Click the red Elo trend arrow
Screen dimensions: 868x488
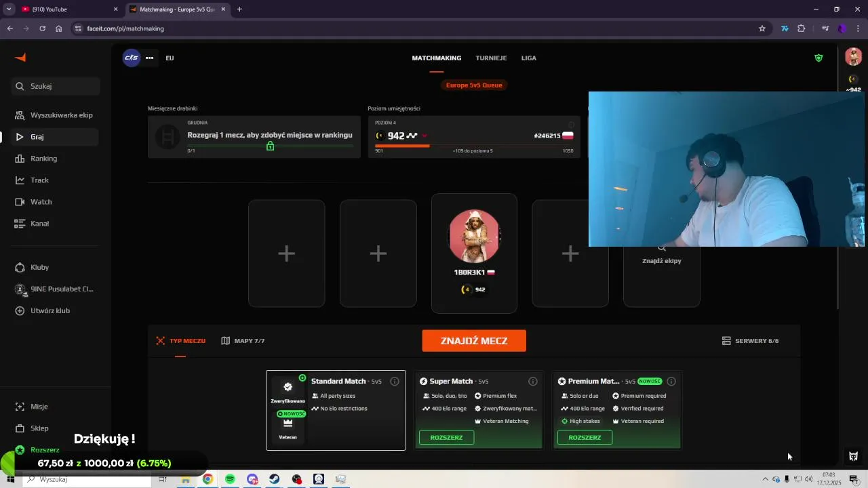click(x=425, y=136)
